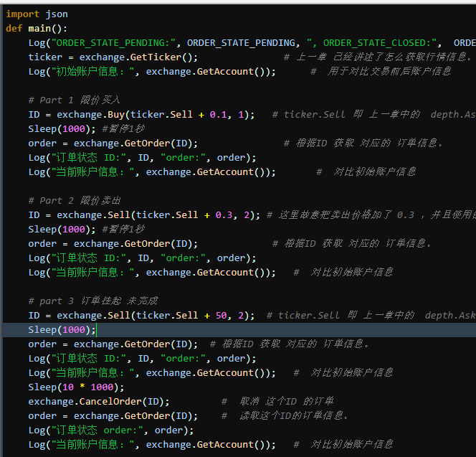476x457 pixels.
Task: Click the 'Sleep(10 * 1000);' line
Action: tap(76, 387)
